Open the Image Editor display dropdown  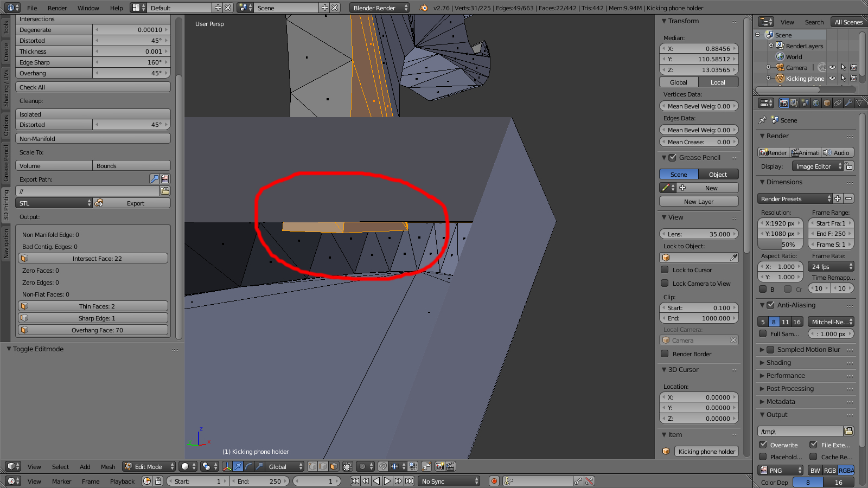819,166
